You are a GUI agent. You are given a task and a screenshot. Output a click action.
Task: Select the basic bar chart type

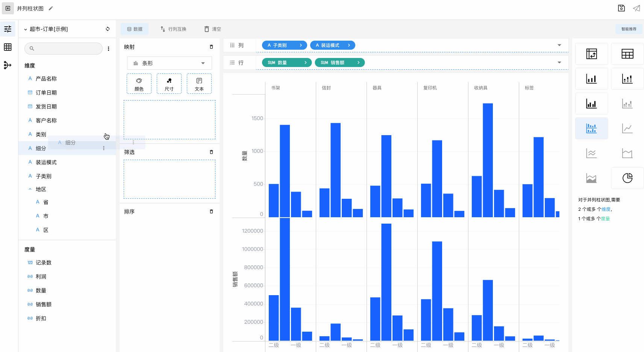tap(591, 79)
